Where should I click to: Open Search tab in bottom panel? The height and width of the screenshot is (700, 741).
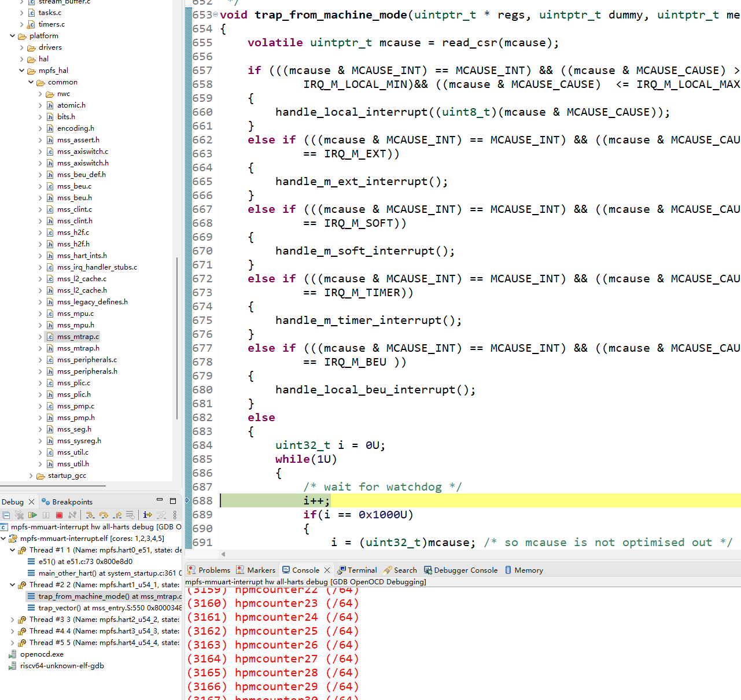pos(400,570)
